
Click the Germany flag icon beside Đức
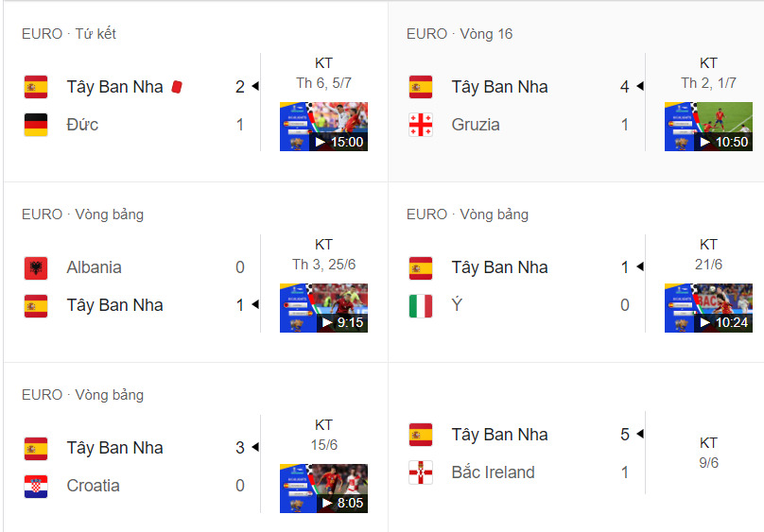coord(36,125)
